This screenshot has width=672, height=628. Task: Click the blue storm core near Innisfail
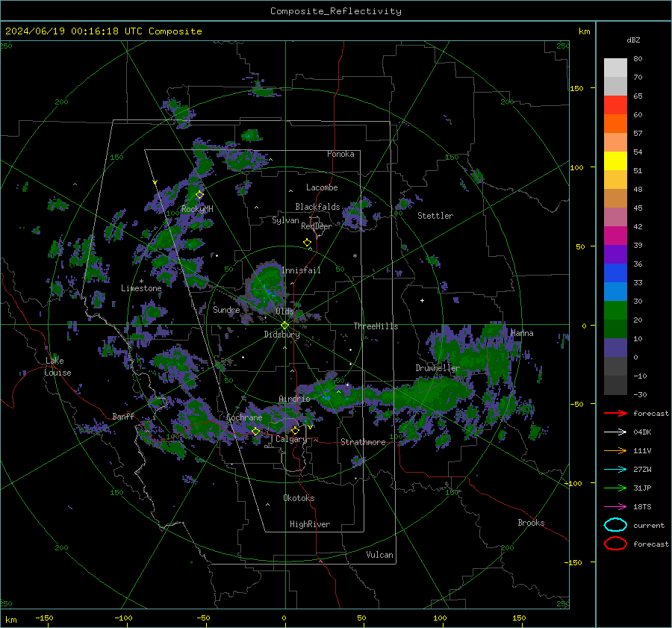[269, 293]
